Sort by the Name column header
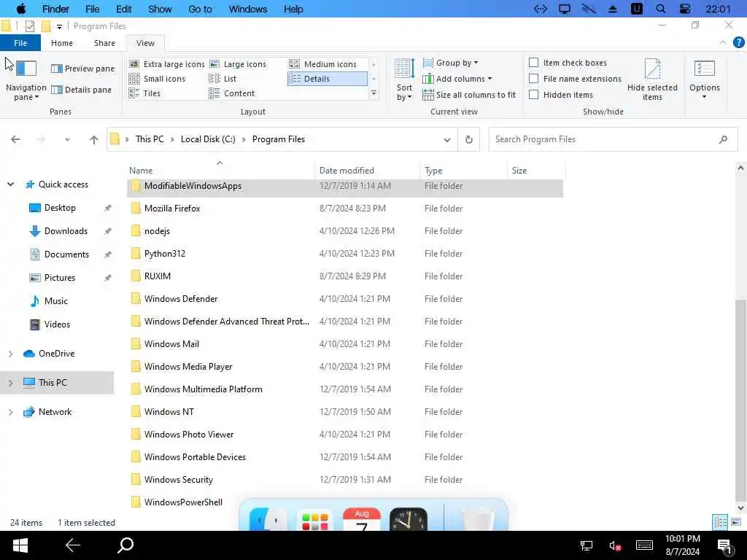Viewport: 747px width, 560px height. point(221,171)
